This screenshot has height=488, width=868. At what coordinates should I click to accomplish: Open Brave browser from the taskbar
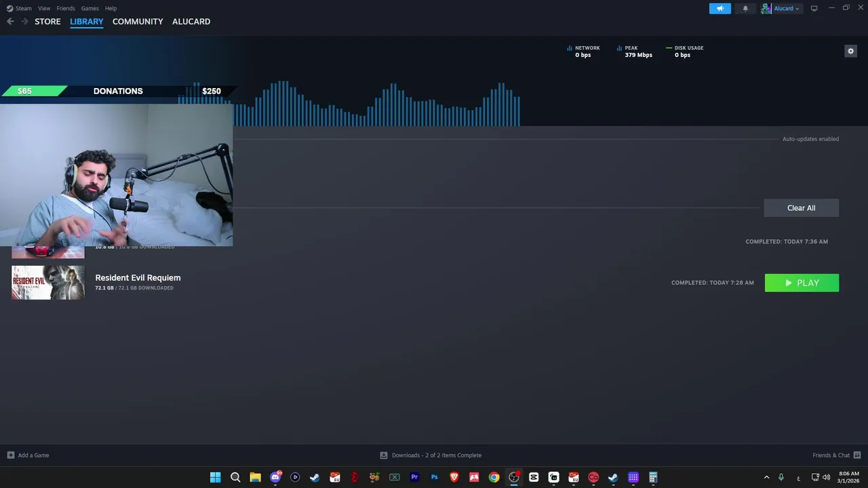[x=454, y=477]
